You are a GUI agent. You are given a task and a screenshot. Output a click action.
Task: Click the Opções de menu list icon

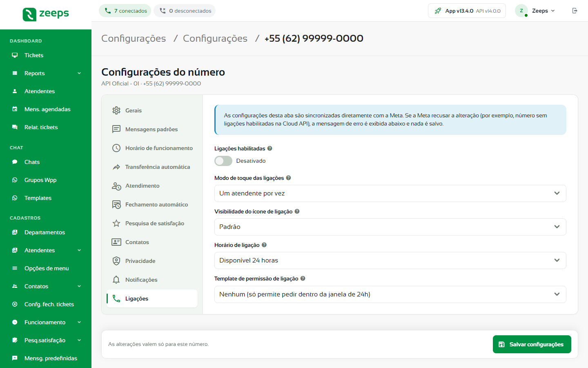click(x=15, y=268)
